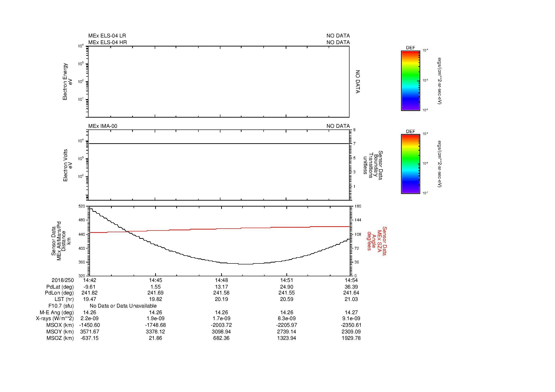Click the Electron Volts eV axis label
Screen dimensions: 555x392
click(x=68, y=165)
